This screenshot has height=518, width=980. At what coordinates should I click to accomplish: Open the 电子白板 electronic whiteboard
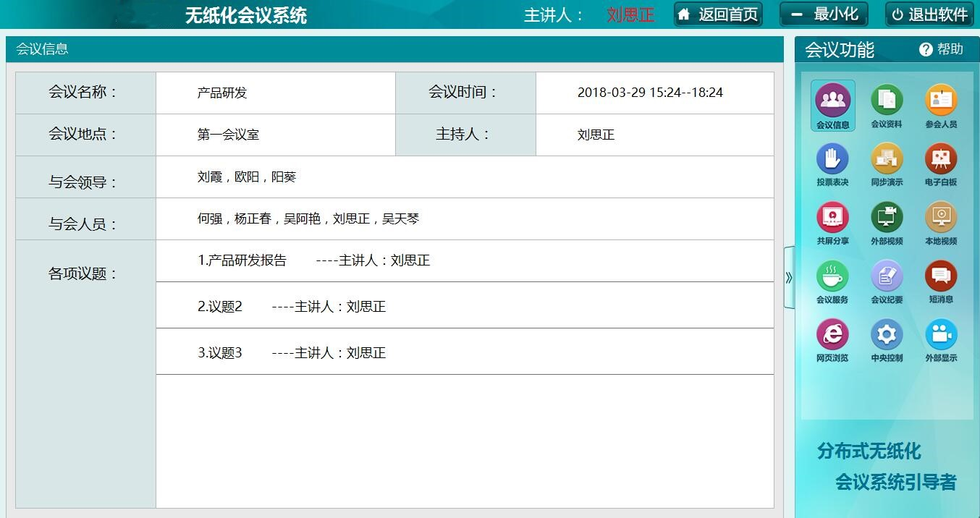pyautogui.click(x=941, y=164)
